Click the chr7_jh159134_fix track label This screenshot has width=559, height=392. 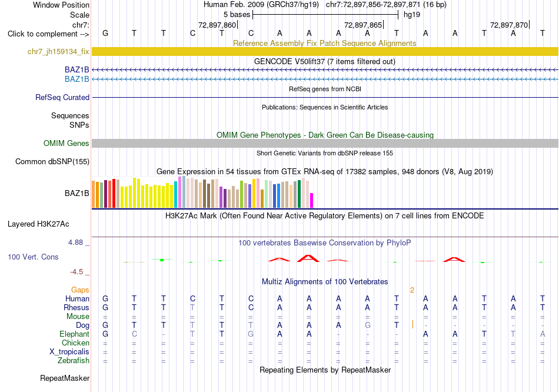58,52
